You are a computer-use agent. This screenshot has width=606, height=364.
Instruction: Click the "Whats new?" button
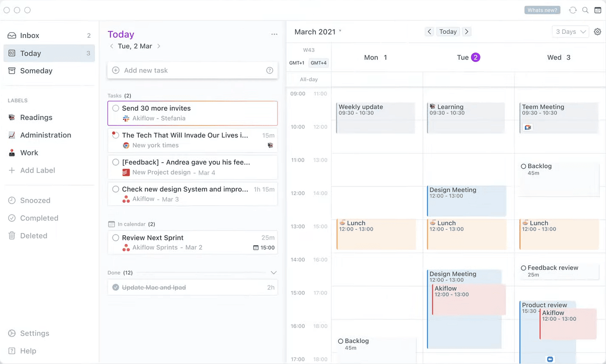click(x=542, y=10)
